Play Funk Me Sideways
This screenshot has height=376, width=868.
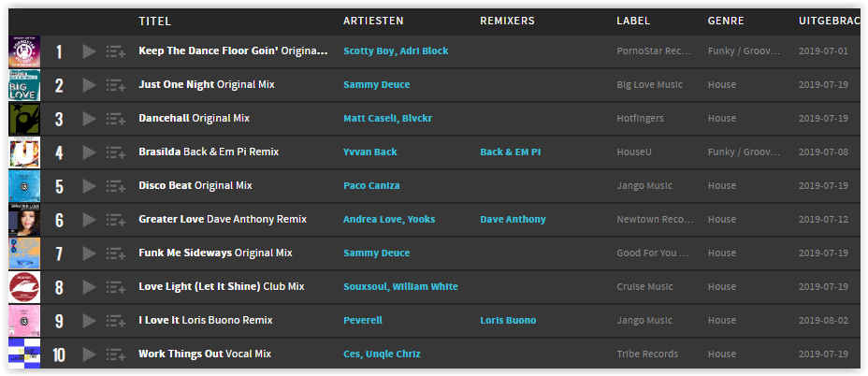coord(89,253)
